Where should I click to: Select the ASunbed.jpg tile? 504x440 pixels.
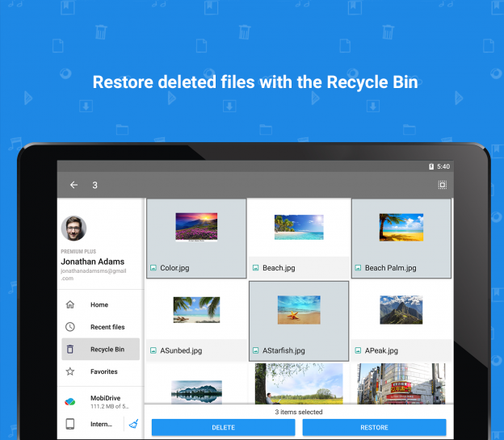coord(196,321)
